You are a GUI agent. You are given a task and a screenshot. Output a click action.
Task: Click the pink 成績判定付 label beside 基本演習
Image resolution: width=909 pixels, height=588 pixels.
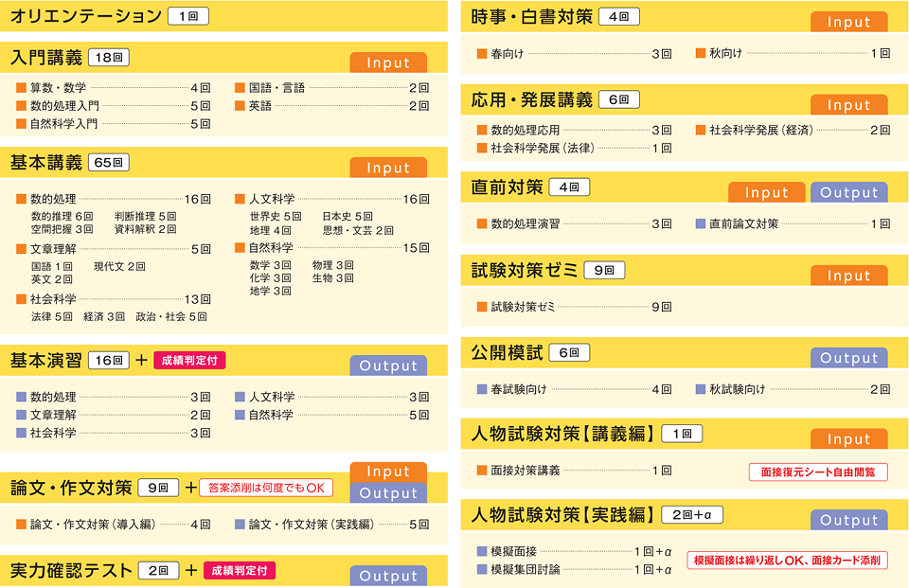[x=189, y=361]
